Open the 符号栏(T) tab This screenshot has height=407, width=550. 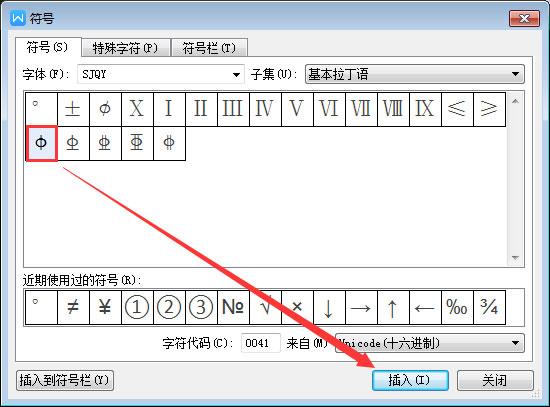tap(209, 48)
